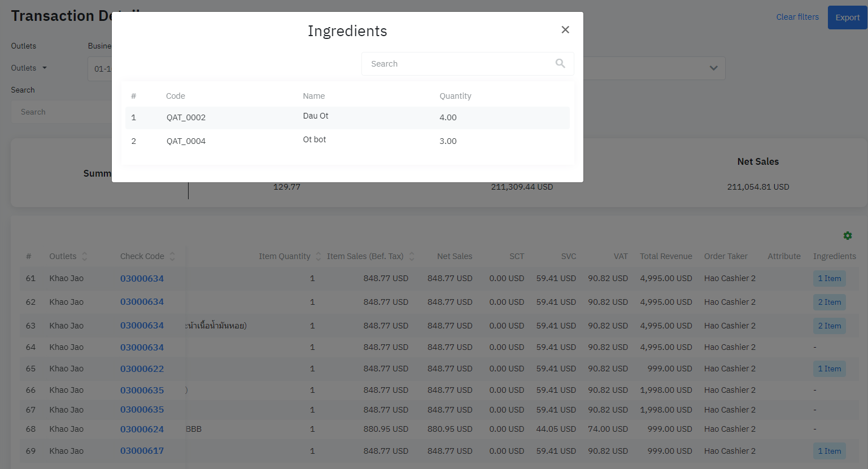Click the Attribute column header
This screenshot has height=469, width=868.
pyautogui.click(x=784, y=256)
